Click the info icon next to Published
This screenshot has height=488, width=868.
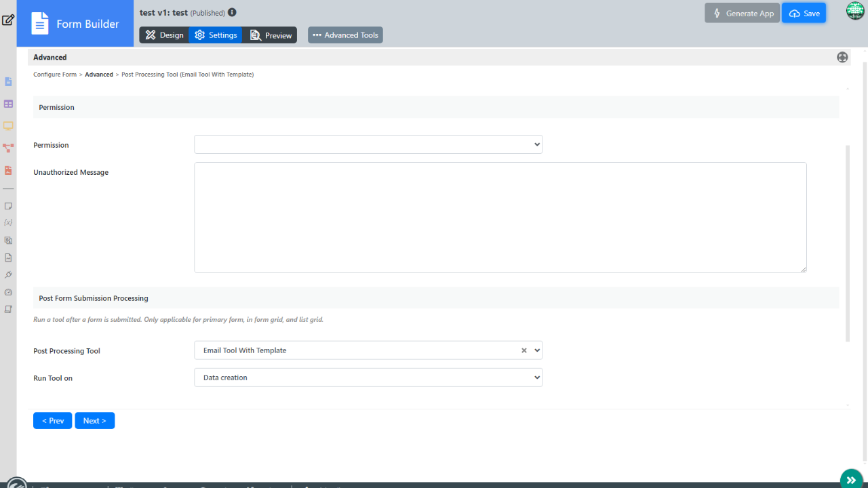tap(233, 12)
